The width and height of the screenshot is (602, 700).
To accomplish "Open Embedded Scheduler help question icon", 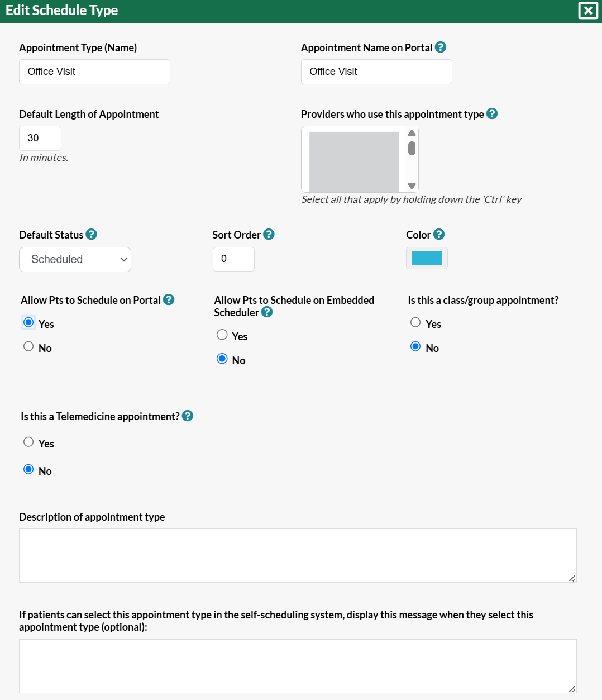I will [x=267, y=312].
